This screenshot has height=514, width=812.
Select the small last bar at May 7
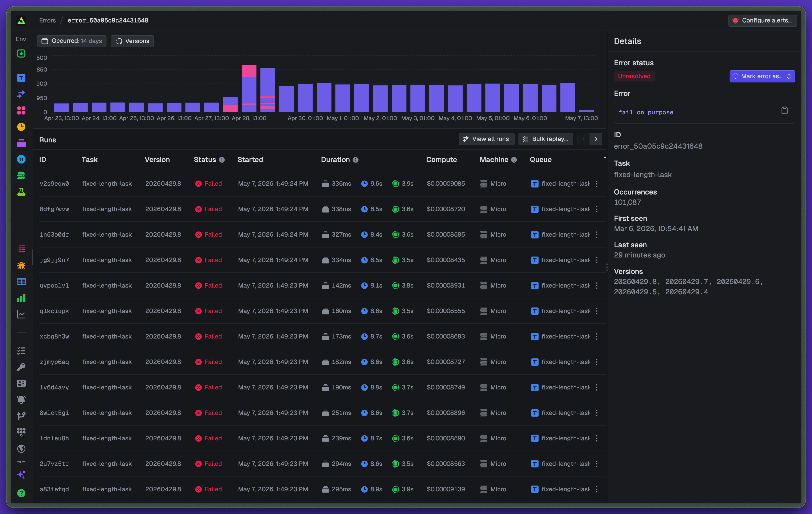click(586, 111)
